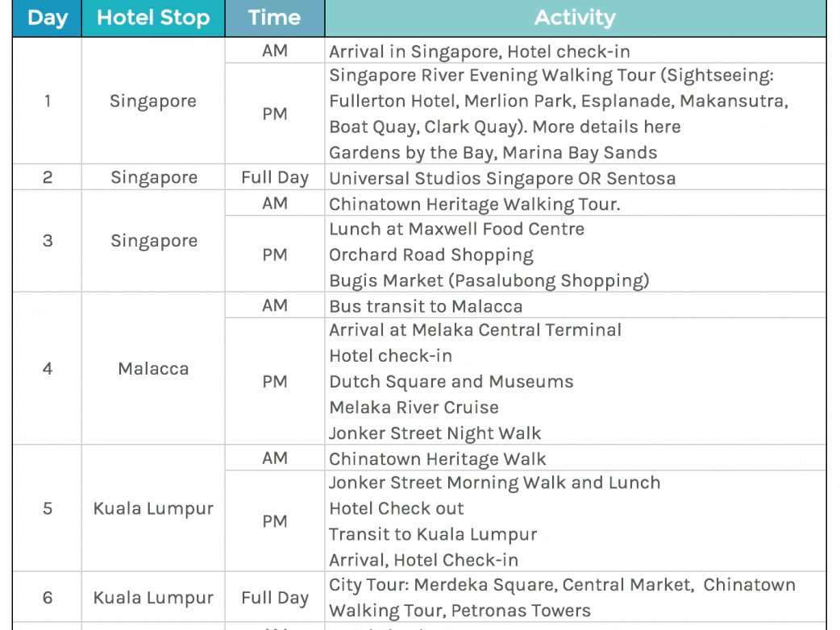Click "Gardens by the Bay, Marina Bay Sands" line

(493, 153)
